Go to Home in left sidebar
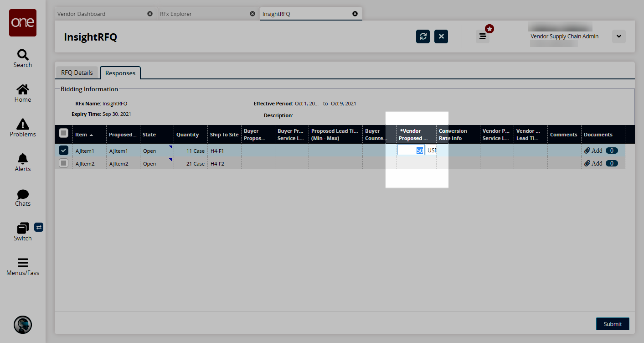The height and width of the screenshot is (343, 644). click(22, 90)
